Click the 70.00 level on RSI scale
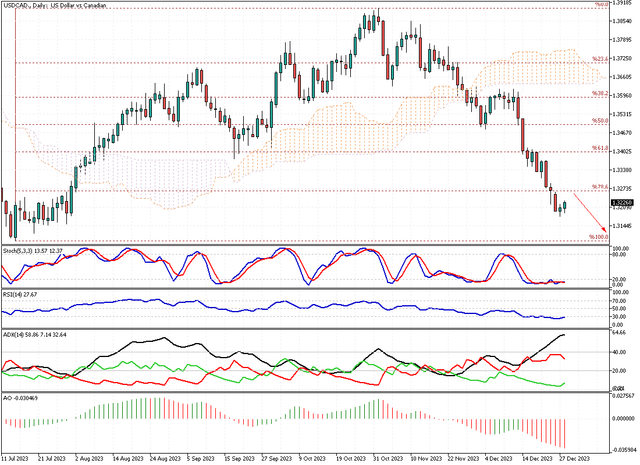640x465 pixels. [620, 301]
